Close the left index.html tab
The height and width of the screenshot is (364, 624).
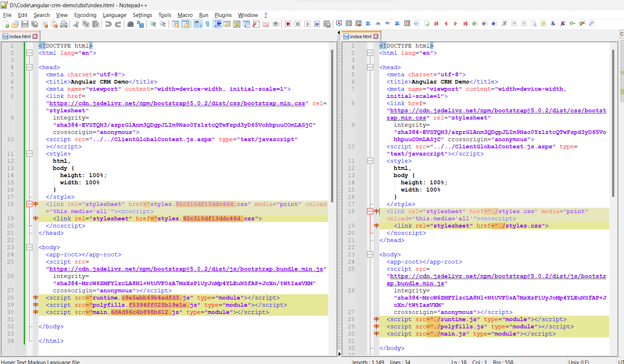[35, 36]
